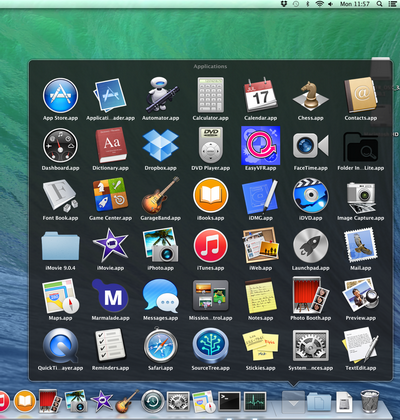The width and height of the screenshot is (400, 420).
Task: Open System Preferences gear in the Dock
Action: click(178, 401)
